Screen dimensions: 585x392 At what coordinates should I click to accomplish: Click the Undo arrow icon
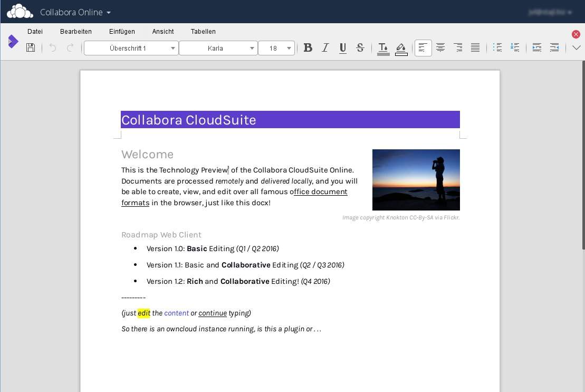click(53, 48)
